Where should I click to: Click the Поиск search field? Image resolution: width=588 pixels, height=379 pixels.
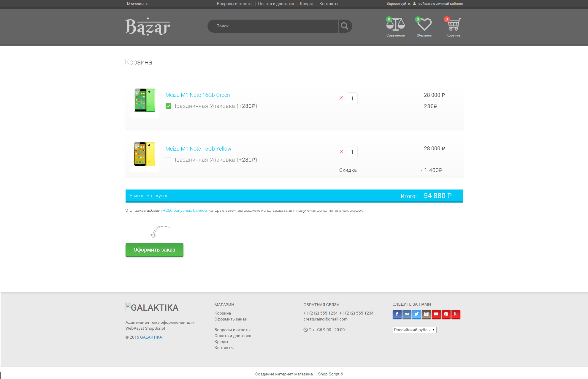tap(273, 26)
